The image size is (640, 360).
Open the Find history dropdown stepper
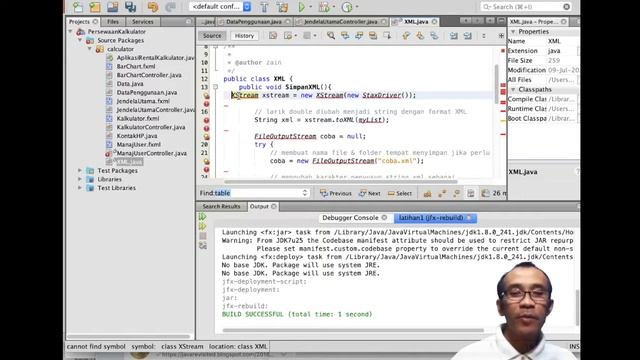(304, 193)
